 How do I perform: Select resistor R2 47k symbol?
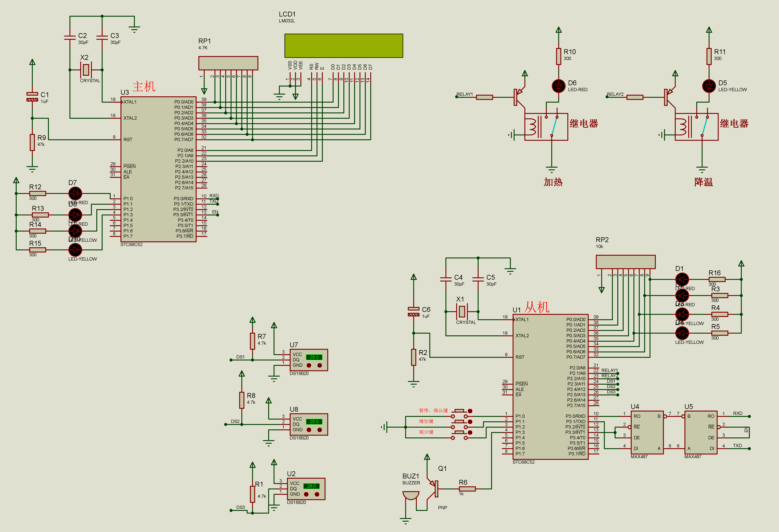(414, 357)
